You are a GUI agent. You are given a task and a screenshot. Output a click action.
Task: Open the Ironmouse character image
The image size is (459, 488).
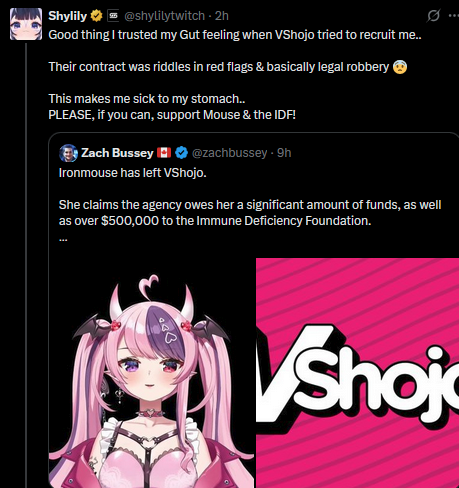[151, 373]
